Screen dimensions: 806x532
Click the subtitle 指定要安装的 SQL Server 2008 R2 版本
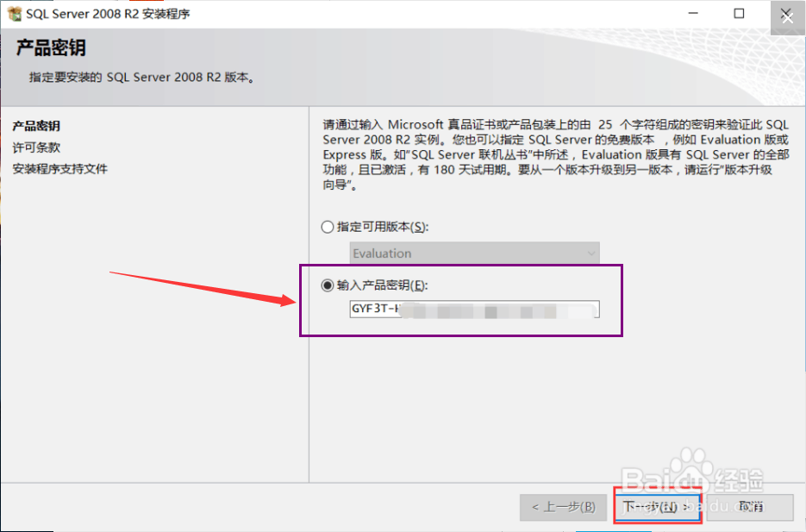[x=142, y=78]
